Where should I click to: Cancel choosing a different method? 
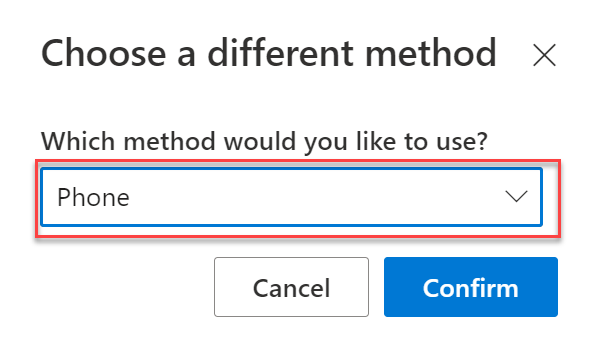292,287
